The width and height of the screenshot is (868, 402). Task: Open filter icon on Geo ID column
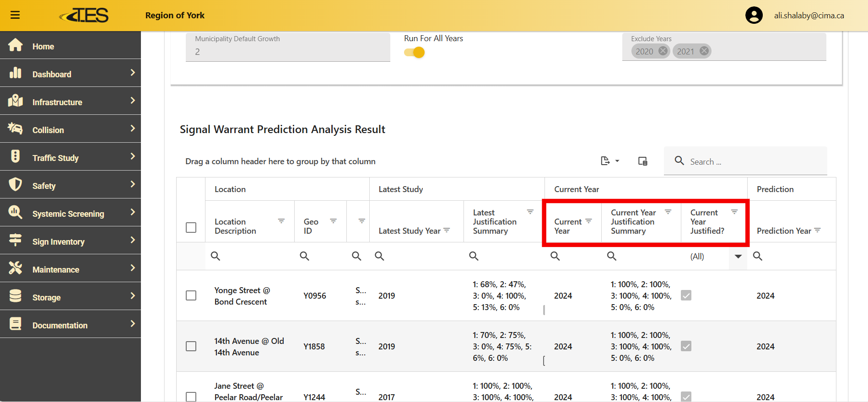334,221
